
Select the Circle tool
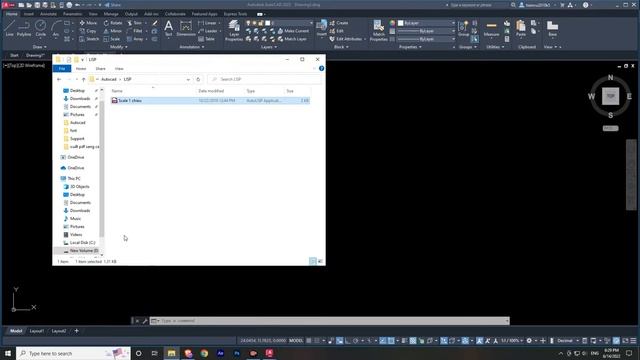pos(40,29)
